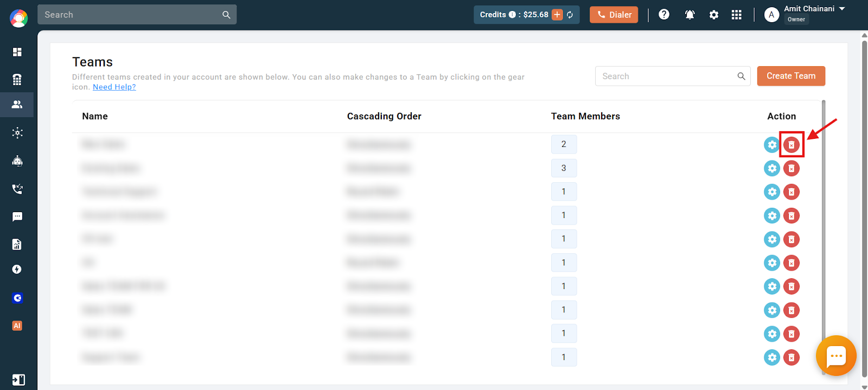
Task: Click the magnifier icon in the Teams search box
Action: pyautogui.click(x=741, y=76)
